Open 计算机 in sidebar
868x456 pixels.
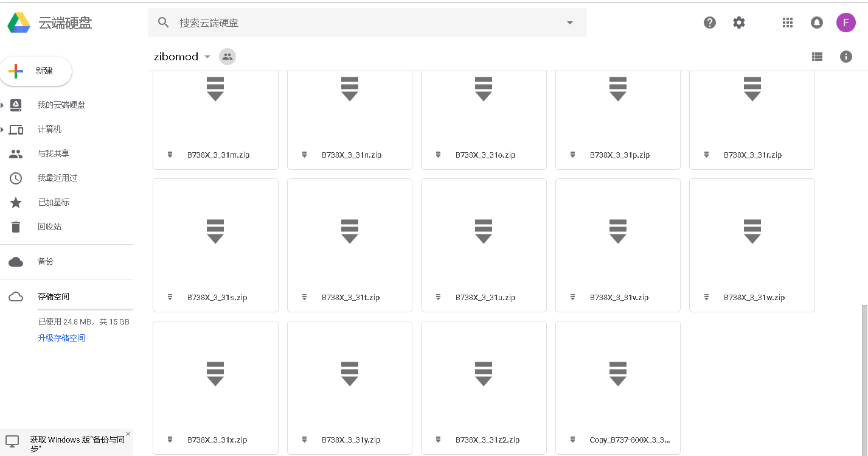pos(49,129)
